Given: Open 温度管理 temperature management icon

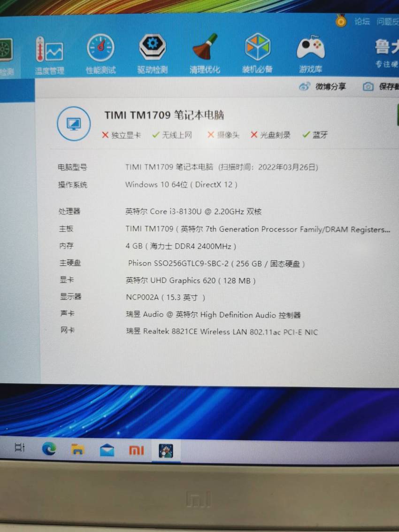Looking at the screenshot, I should (50, 55).
